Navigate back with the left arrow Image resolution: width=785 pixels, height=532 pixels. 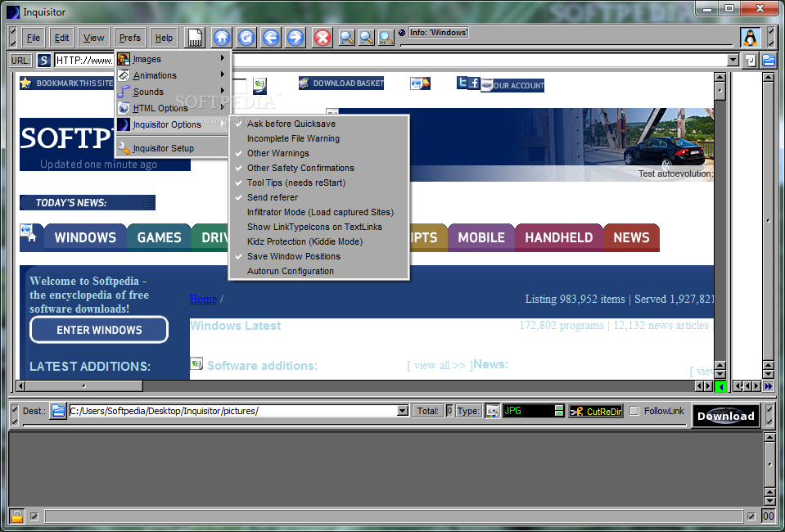coord(271,38)
